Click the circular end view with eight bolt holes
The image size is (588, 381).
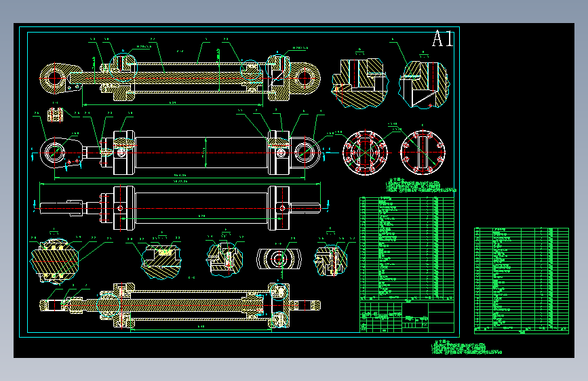[x=366, y=153]
